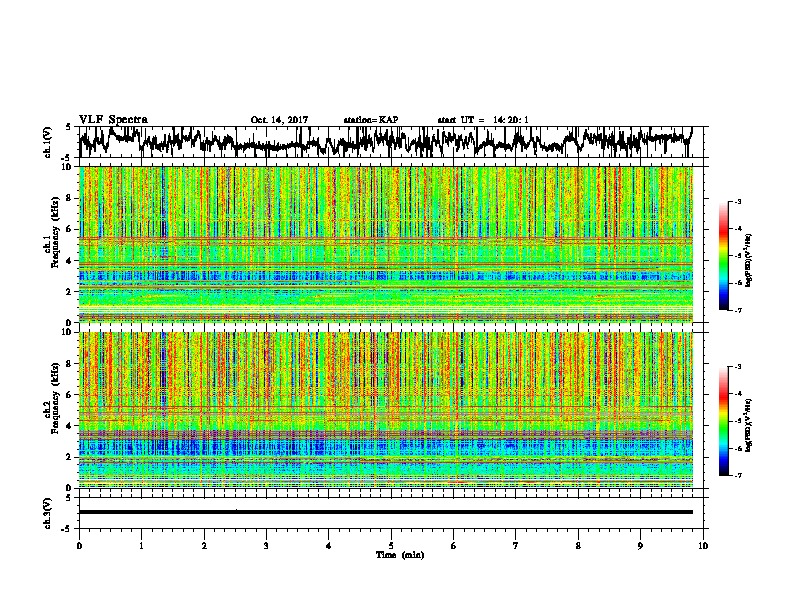Click the ch.1 spectrogram panel
The image size is (792, 612).
coord(386,244)
